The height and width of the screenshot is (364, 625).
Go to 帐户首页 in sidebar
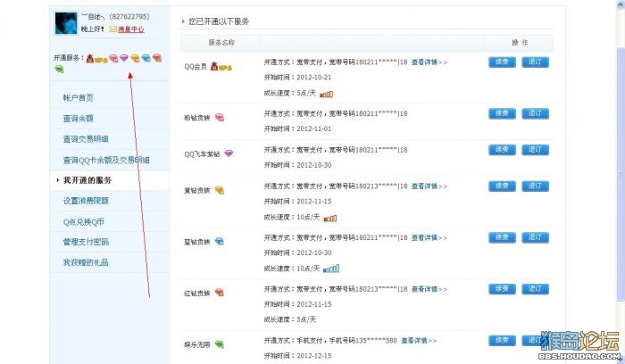point(79,97)
